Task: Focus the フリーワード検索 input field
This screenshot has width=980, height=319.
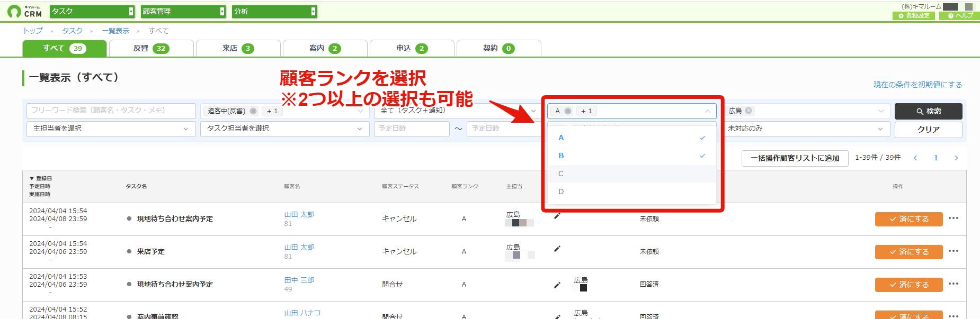Action: (111, 111)
